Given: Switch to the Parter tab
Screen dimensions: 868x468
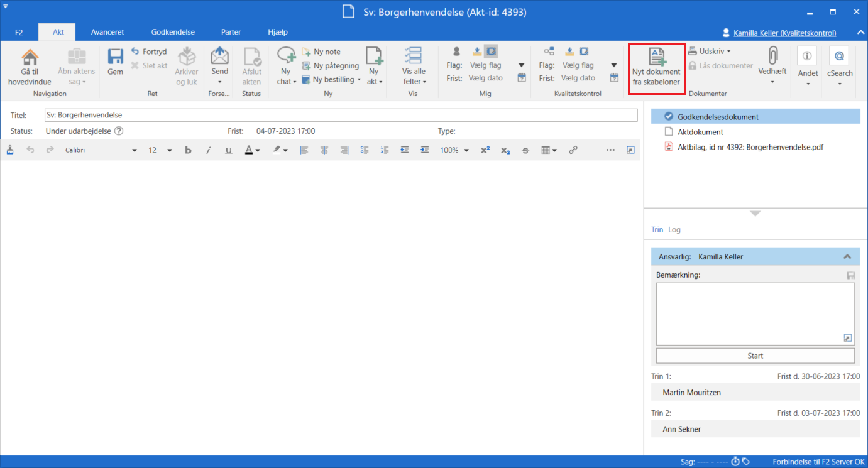Looking at the screenshot, I should coord(231,32).
